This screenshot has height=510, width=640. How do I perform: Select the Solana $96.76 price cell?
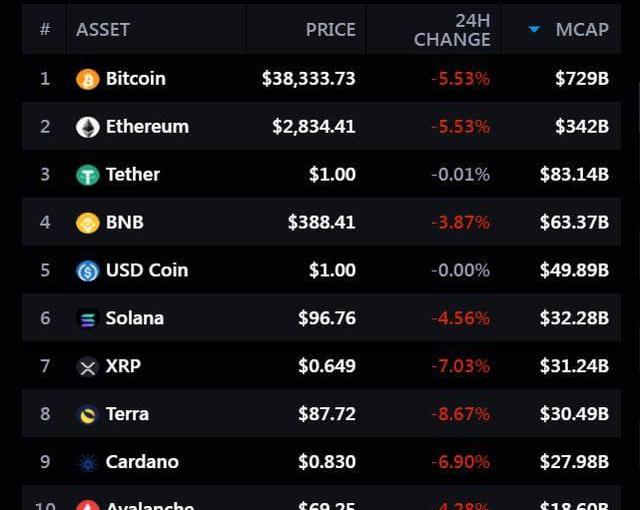327,318
